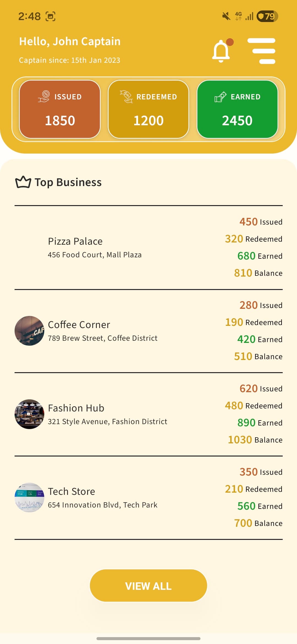Open the Issued 1850 card
The height and width of the screenshot is (644, 297).
60,109
